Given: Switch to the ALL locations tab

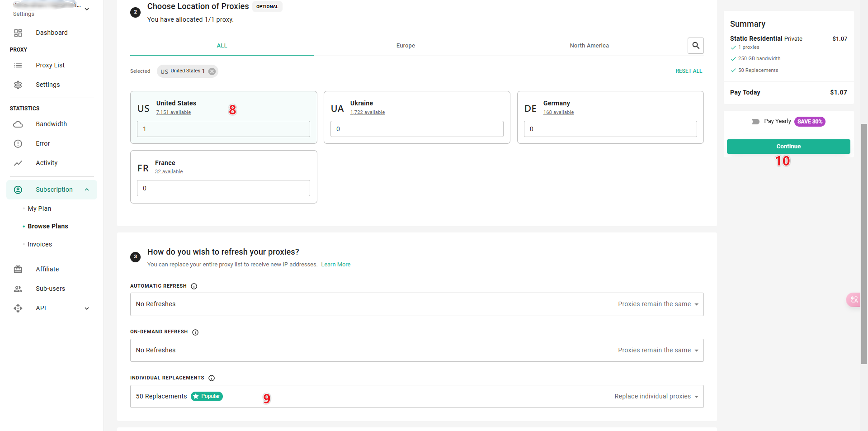Looking at the screenshot, I should [x=222, y=46].
